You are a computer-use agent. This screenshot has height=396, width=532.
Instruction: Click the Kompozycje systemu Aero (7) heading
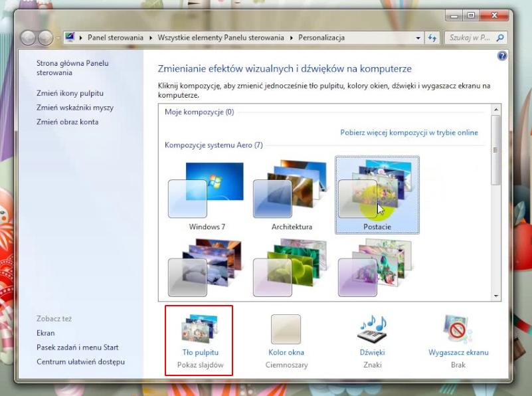pos(214,145)
